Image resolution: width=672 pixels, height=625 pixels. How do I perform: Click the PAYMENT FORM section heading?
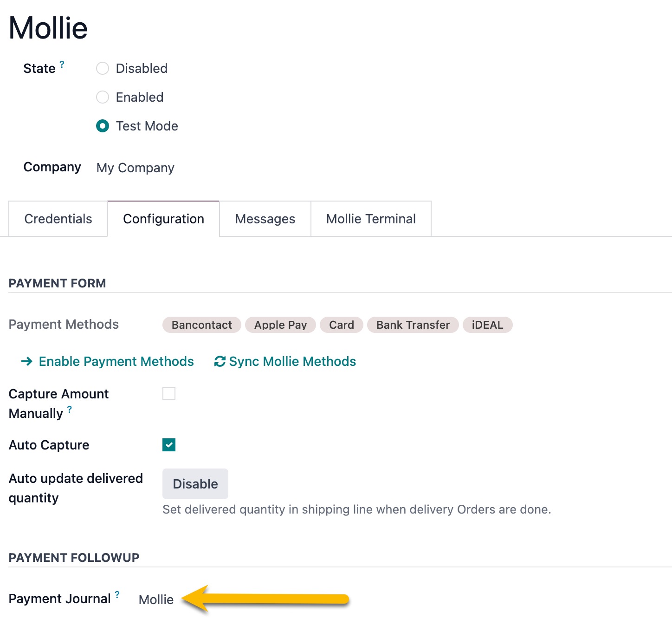point(58,283)
